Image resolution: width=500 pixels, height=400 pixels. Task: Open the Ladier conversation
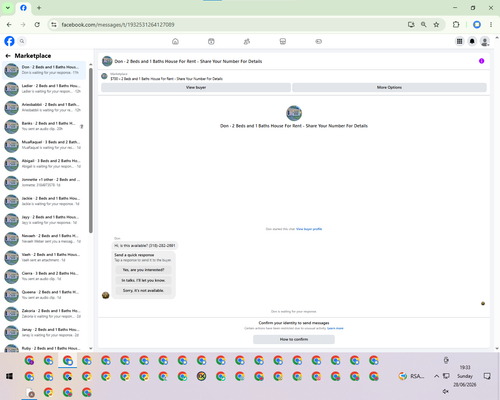tap(44, 89)
